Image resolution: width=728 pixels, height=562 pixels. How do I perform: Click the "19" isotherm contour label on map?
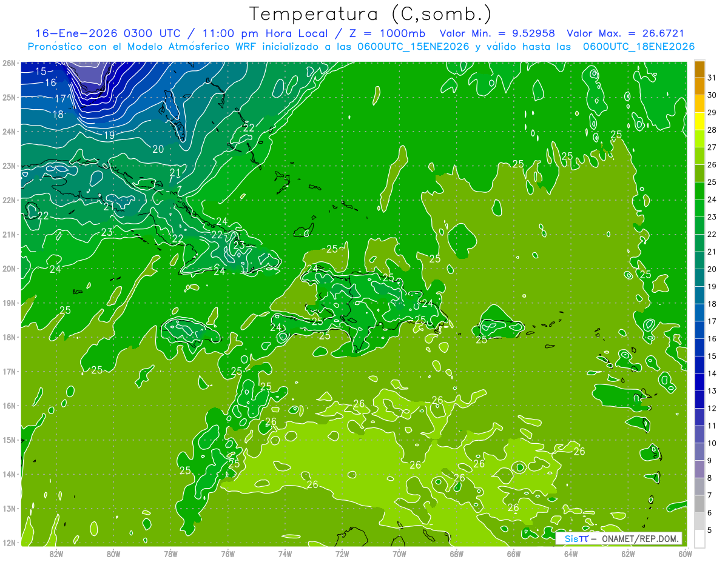tap(109, 135)
